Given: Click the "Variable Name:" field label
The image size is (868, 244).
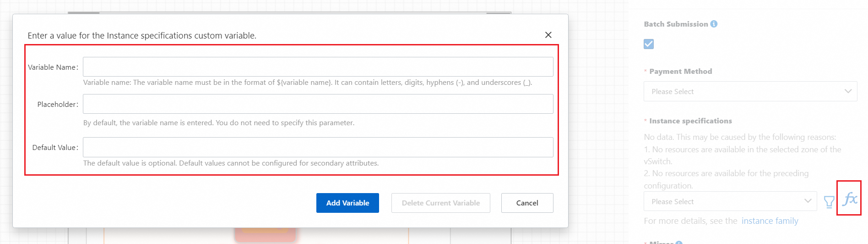Looking at the screenshot, I should (53, 67).
